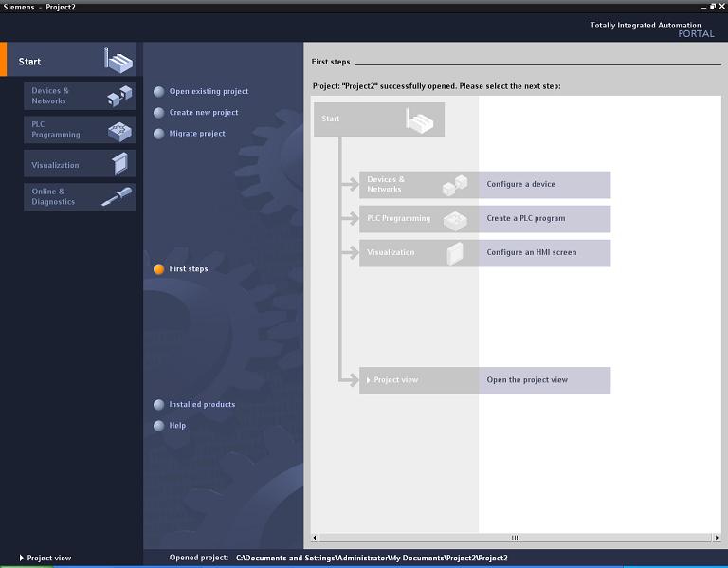Click the scroll right arrow of the horizontal scrollbar
The image size is (728, 568).
[x=717, y=538]
